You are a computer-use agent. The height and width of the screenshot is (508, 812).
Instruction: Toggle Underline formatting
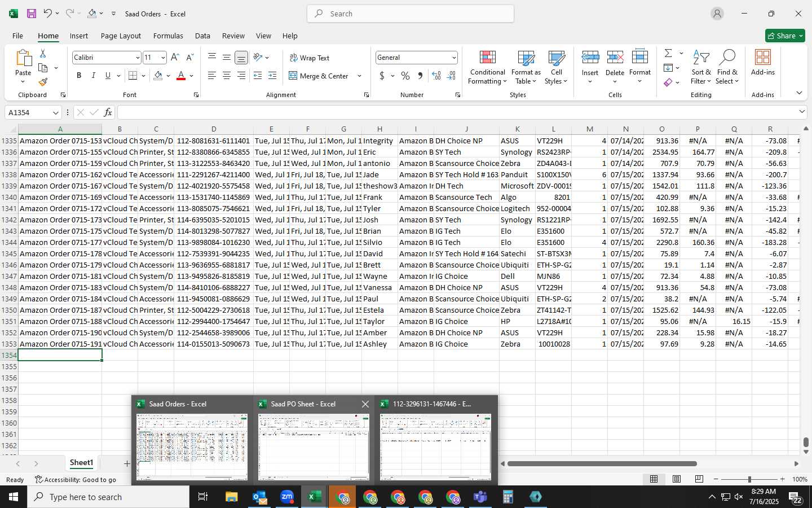coord(108,76)
